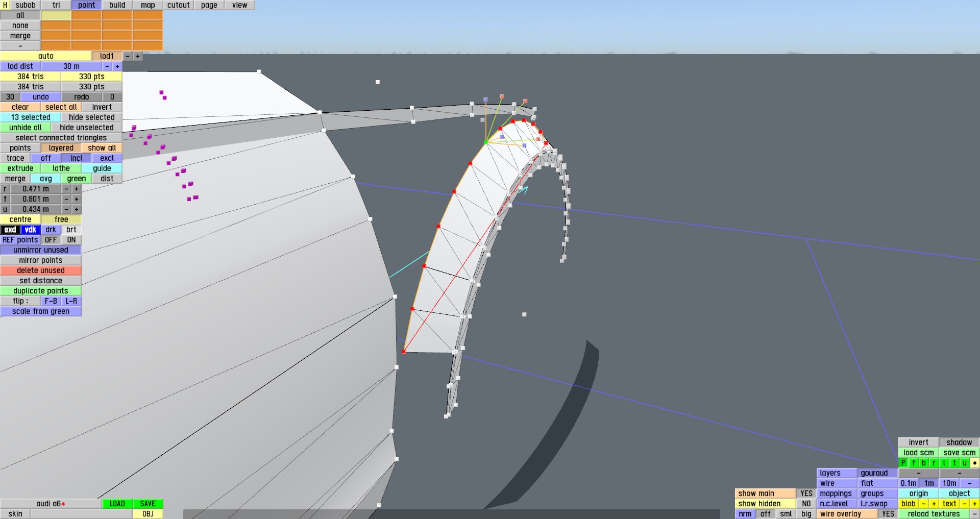This screenshot has height=519, width=980.
Task: Click 'mirror points'
Action: [41, 260]
